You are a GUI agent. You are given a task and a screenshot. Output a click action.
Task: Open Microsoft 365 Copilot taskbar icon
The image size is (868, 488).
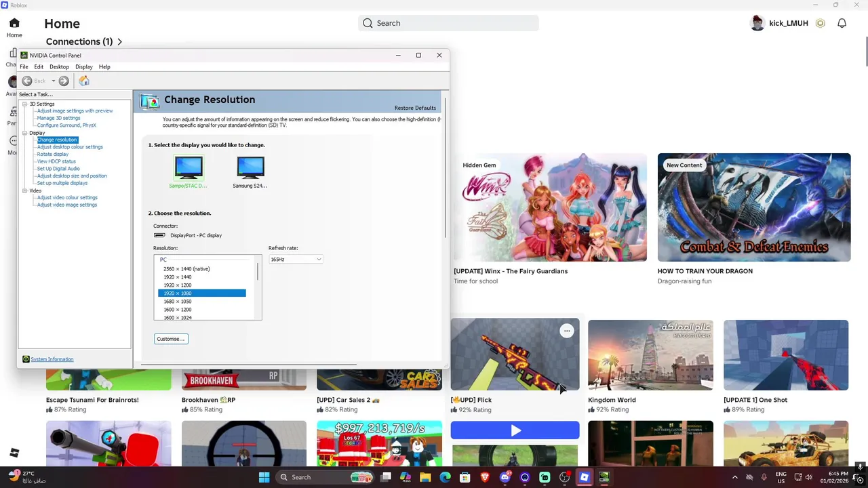click(406, 477)
